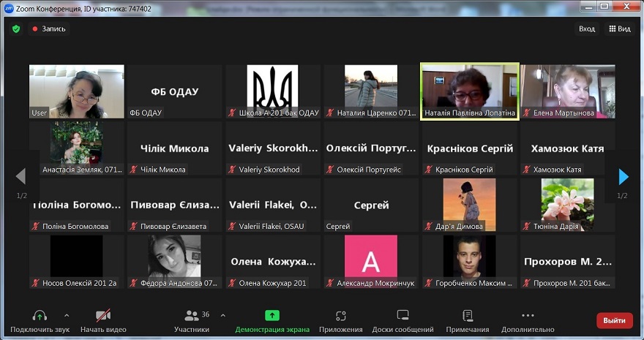Expand audio options arrow beside Подключить звук
Image resolution: width=644 pixels, height=340 pixels.
point(67,315)
